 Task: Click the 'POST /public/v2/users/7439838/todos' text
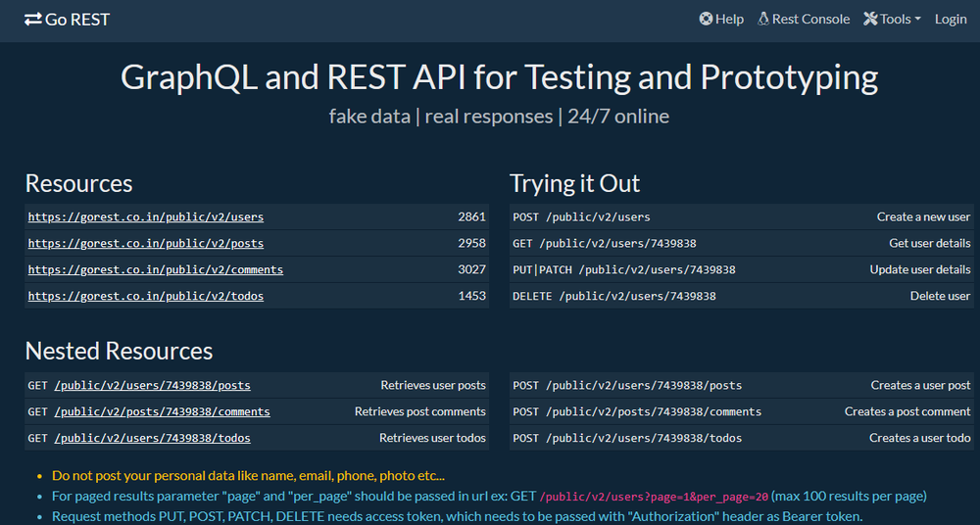pos(627,438)
